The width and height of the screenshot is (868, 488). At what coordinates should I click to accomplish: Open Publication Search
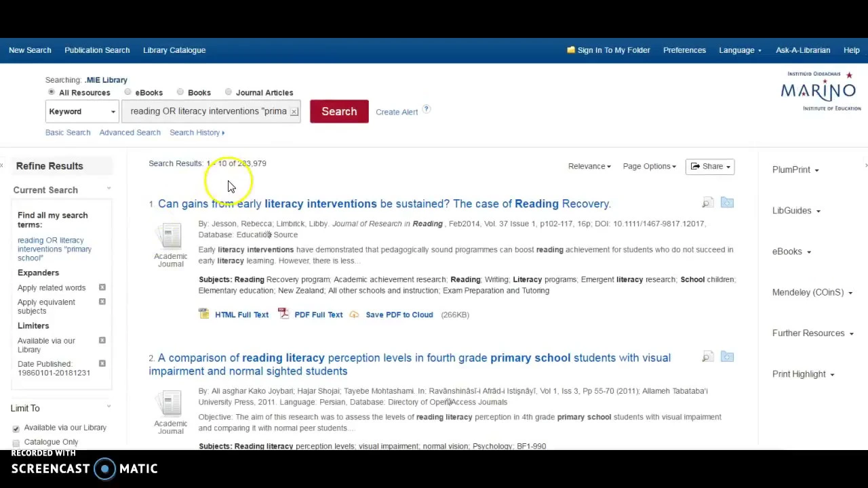(x=97, y=50)
